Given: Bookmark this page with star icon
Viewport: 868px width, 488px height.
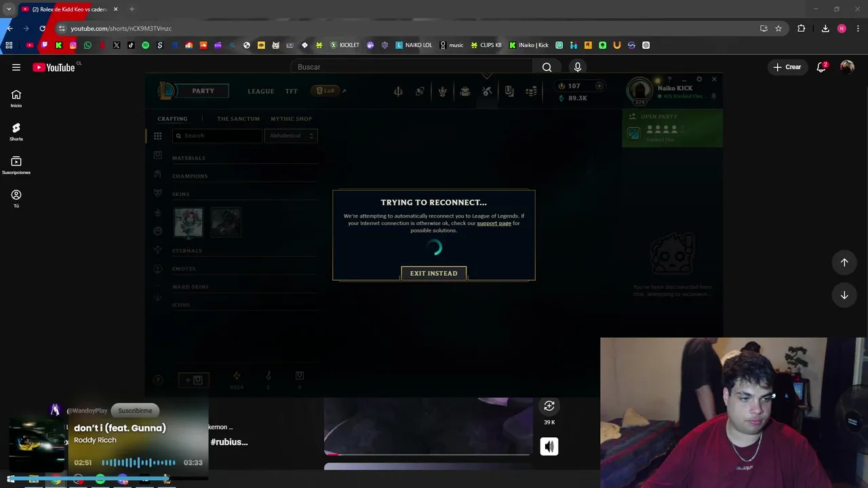Looking at the screenshot, I should tap(778, 28).
